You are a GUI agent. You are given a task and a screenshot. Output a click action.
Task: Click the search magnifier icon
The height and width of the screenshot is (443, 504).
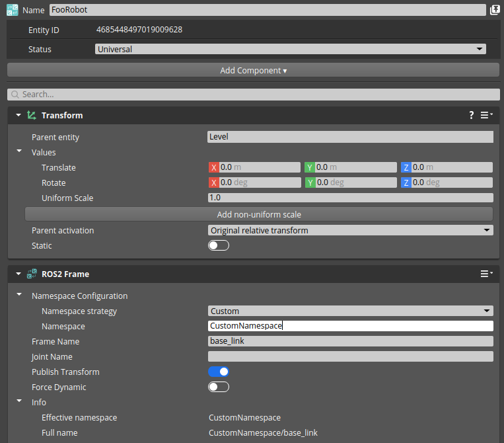15,95
